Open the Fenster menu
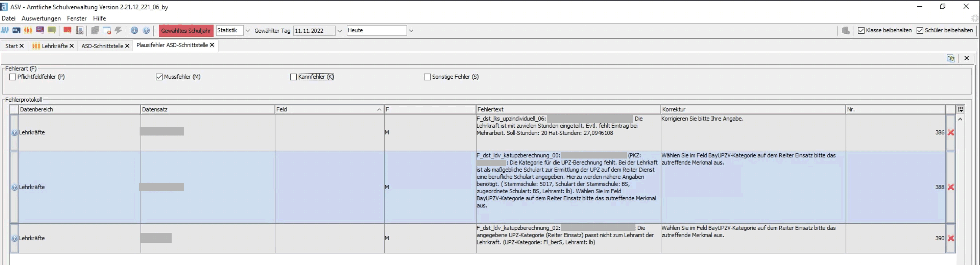The width and height of the screenshot is (980, 265). tap(76, 18)
